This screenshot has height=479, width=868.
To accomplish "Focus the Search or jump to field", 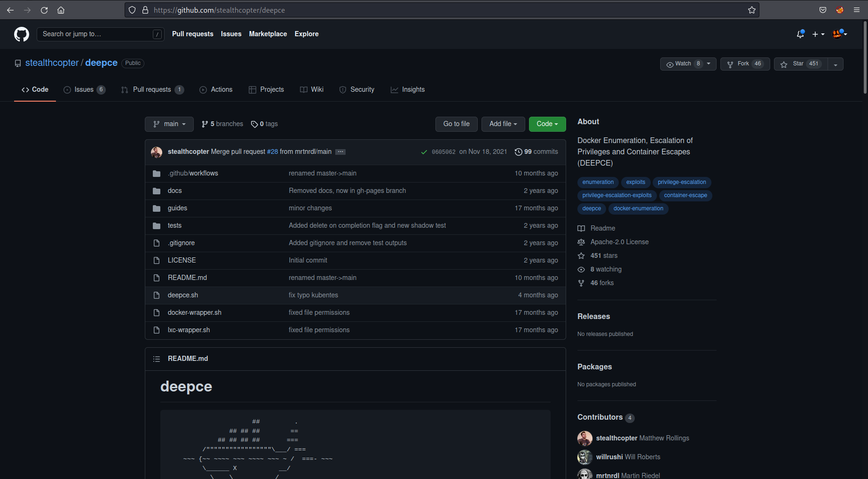I will (100, 34).
